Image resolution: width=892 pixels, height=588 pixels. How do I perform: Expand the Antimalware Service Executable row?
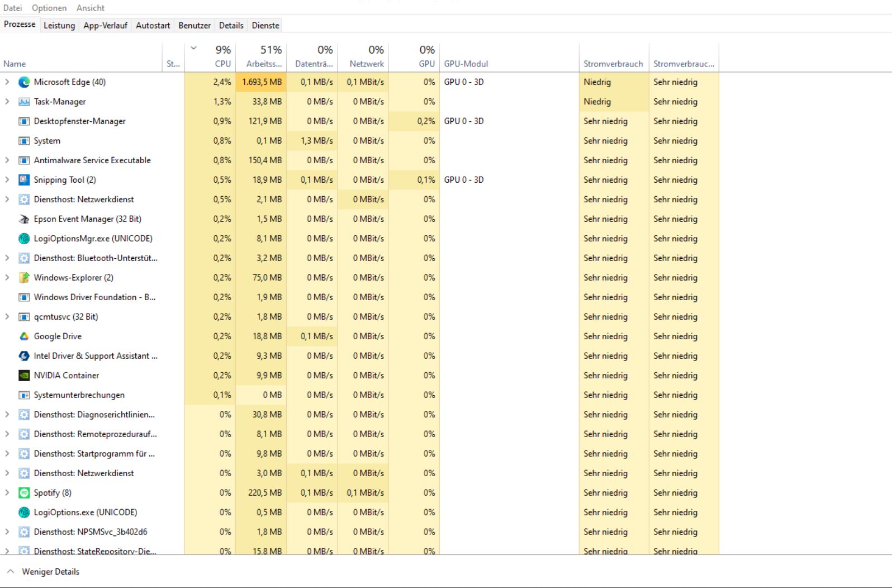click(x=7, y=160)
